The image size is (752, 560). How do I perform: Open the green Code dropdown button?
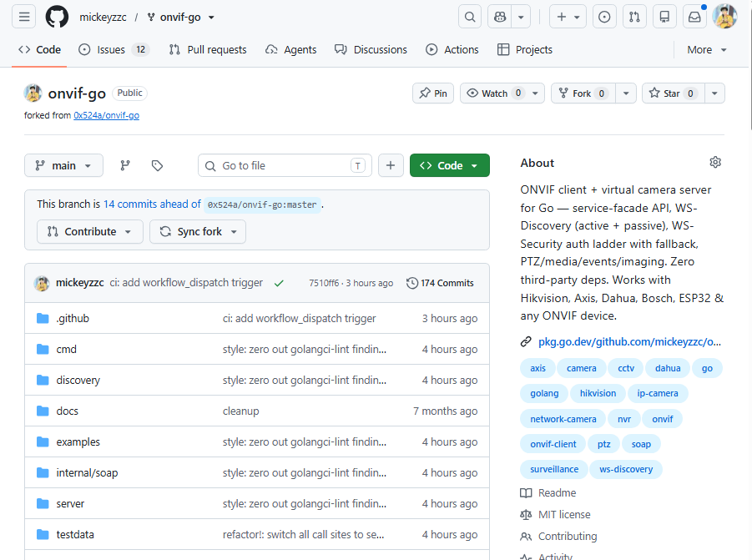click(x=449, y=165)
